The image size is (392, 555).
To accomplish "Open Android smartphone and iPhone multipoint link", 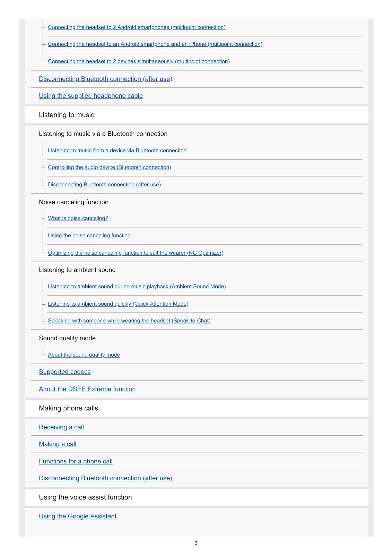I will (155, 44).
